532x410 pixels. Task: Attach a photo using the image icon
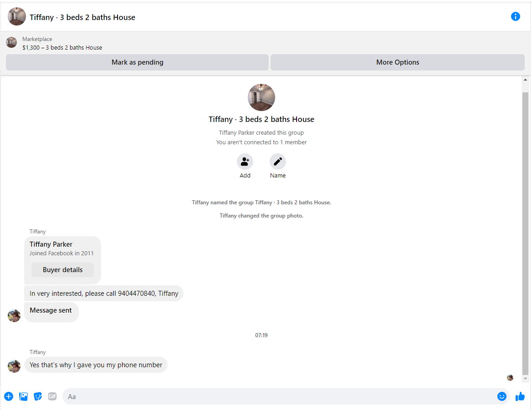coord(24,396)
